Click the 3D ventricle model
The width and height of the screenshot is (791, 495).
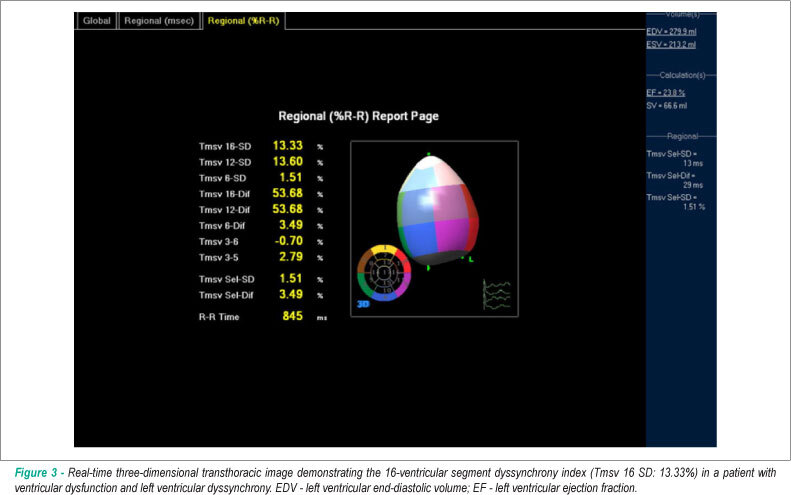438,210
